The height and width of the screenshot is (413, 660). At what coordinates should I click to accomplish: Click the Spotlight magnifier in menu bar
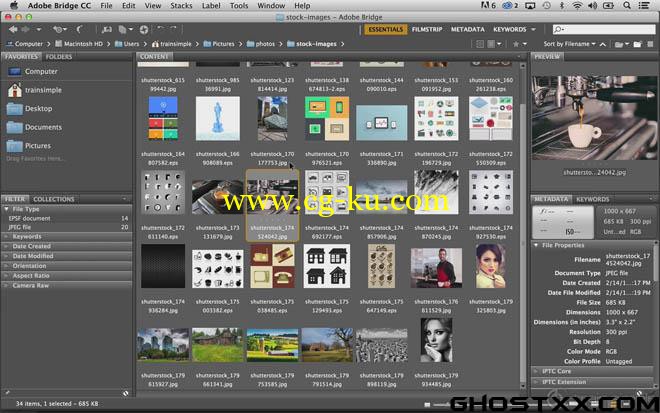click(x=627, y=5)
